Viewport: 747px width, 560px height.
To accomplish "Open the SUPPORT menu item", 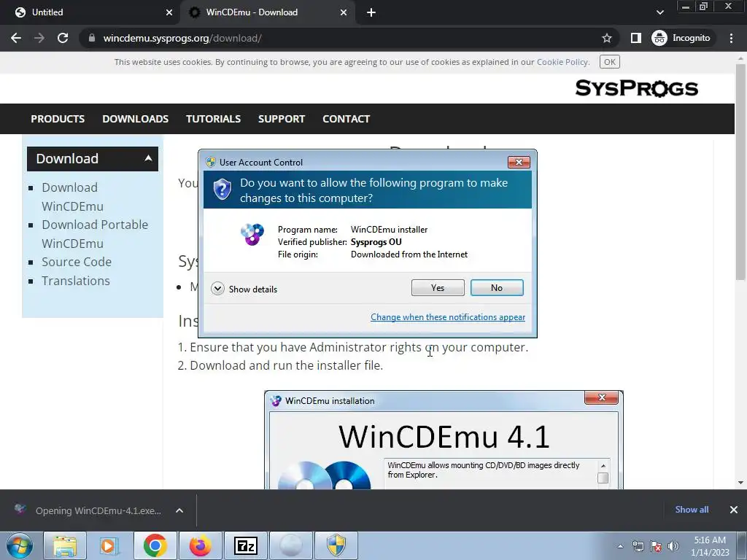I will click(282, 119).
